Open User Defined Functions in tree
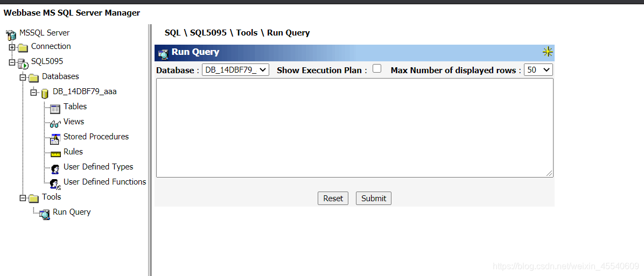 pyautogui.click(x=105, y=182)
